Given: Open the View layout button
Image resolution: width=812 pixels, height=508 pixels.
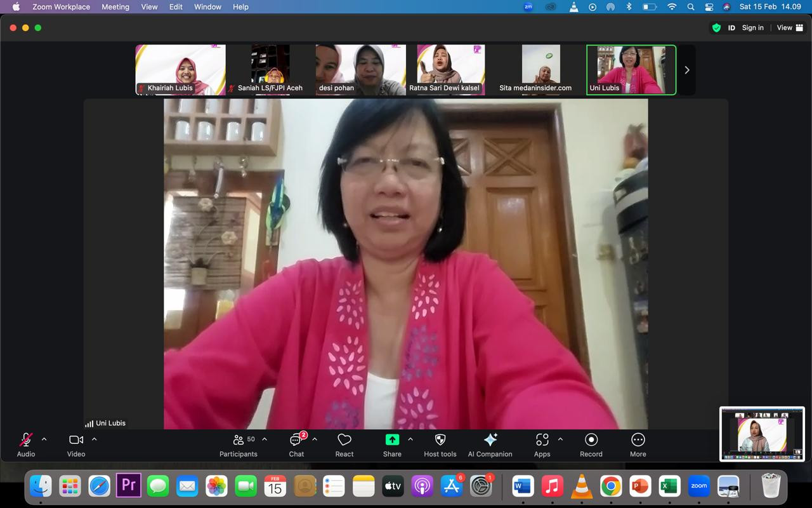Looking at the screenshot, I should point(789,28).
